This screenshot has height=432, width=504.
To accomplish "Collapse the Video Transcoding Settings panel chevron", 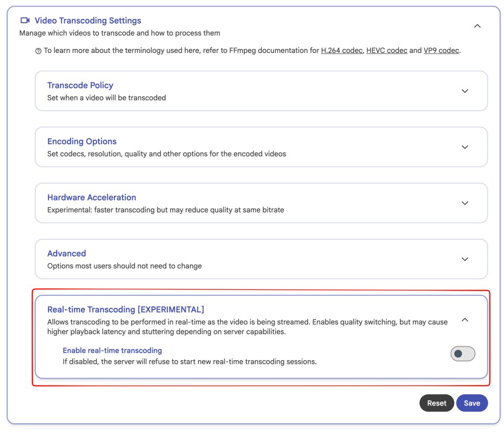I will [x=478, y=26].
